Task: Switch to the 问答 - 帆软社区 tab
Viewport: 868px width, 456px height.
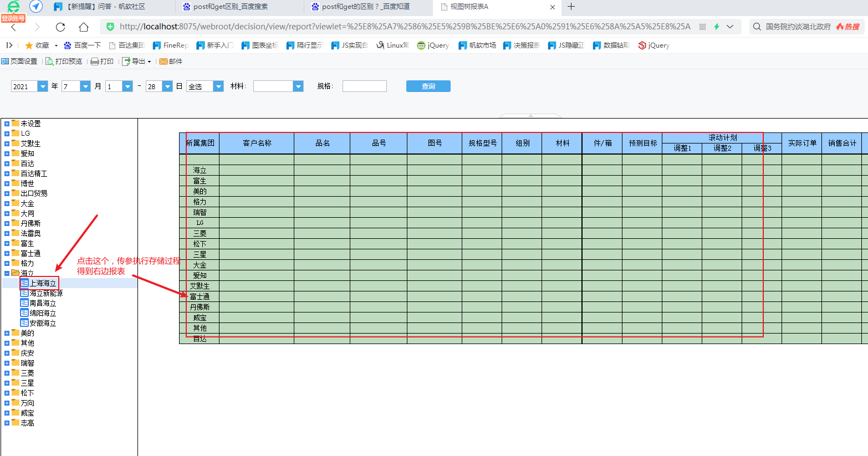Action: pyautogui.click(x=105, y=7)
